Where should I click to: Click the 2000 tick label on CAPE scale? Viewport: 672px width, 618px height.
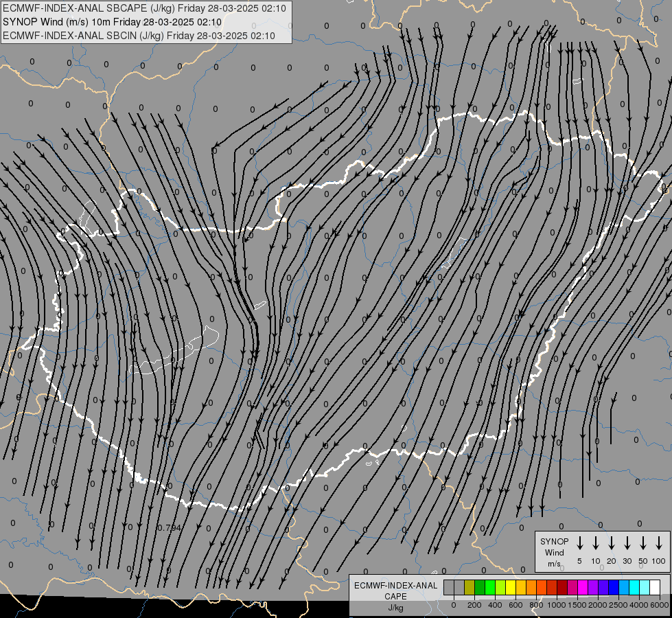click(598, 605)
